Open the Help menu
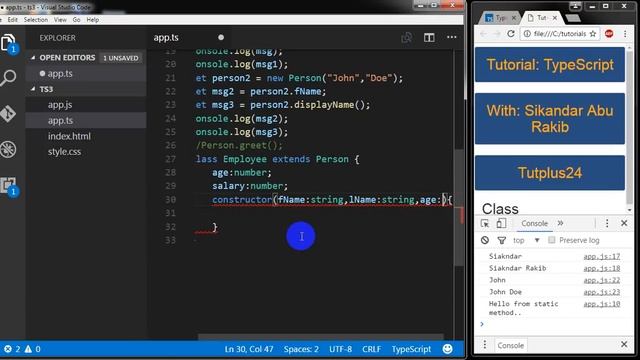Viewport: 640px width, 360px height. click(x=93, y=20)
